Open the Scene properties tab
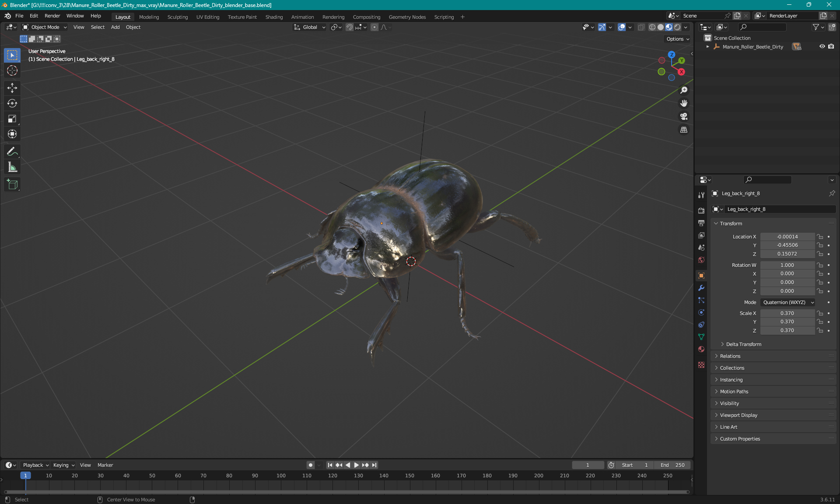Viewport: 840px width, 504px height. (701, 247)
